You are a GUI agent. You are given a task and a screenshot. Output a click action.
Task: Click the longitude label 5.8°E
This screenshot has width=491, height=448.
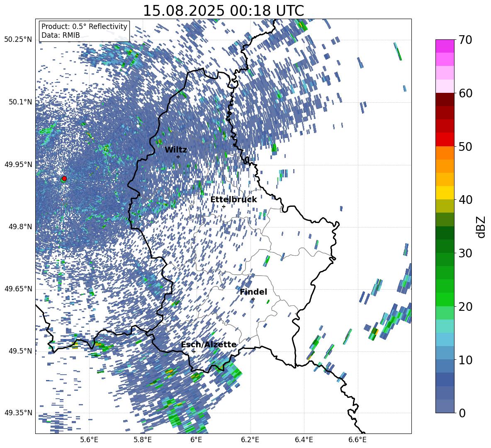(x=143, y=440)
